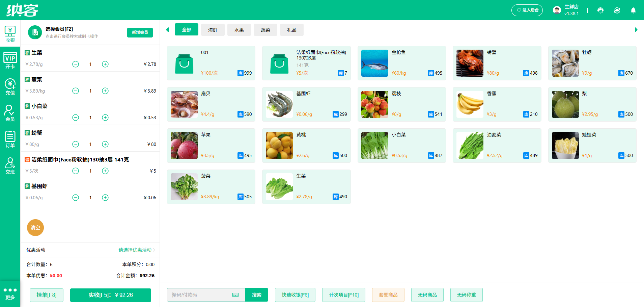Decrease quantity of 螃蟹 in cart
Image resolution: width=644 pixels, height=307 pixels.
76,144
